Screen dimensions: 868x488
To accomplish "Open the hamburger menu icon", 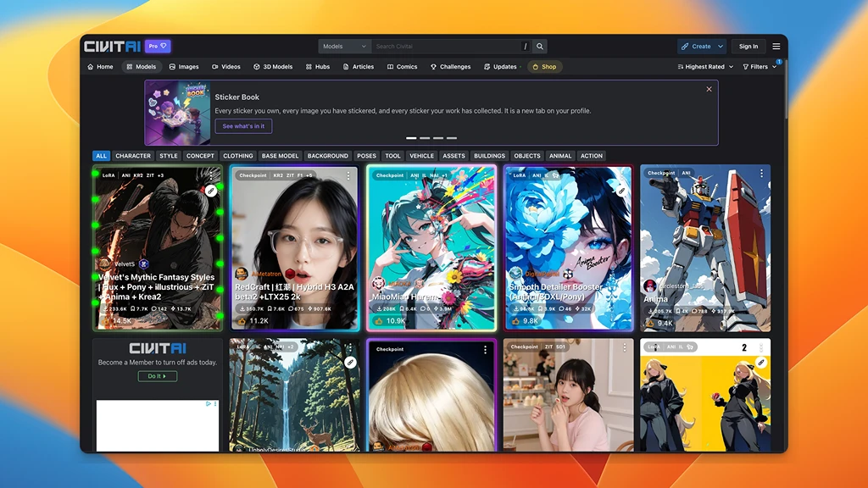I will pyautogui.click(x=776, y=47).
